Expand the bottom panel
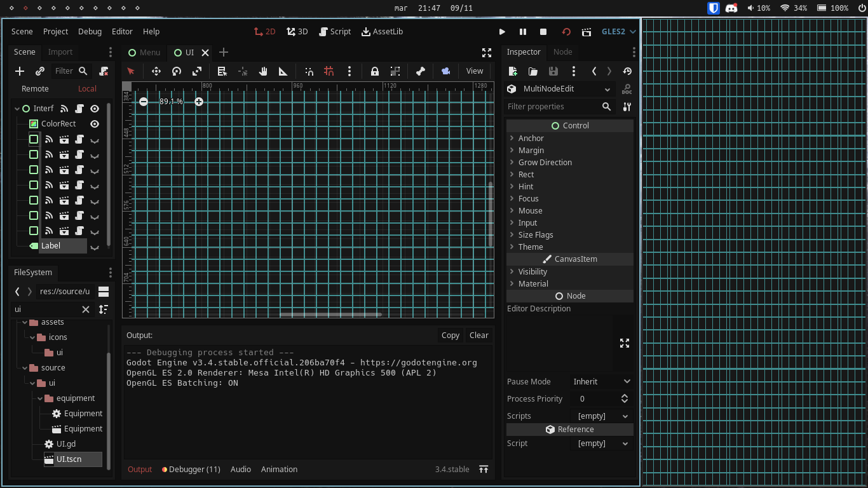This screenshot has height=488, width=868. pyautogui.click(x=484, y=470)
